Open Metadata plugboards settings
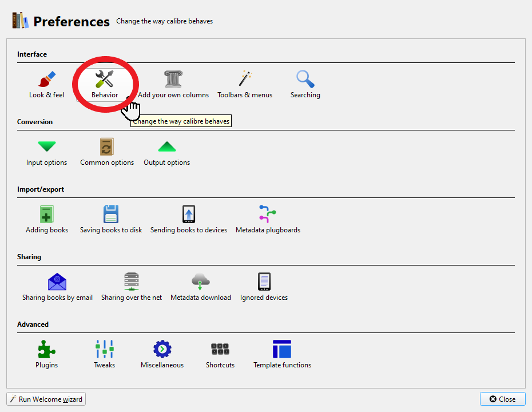Viewport: 532px width, 412px height. (x=268, y=220)
